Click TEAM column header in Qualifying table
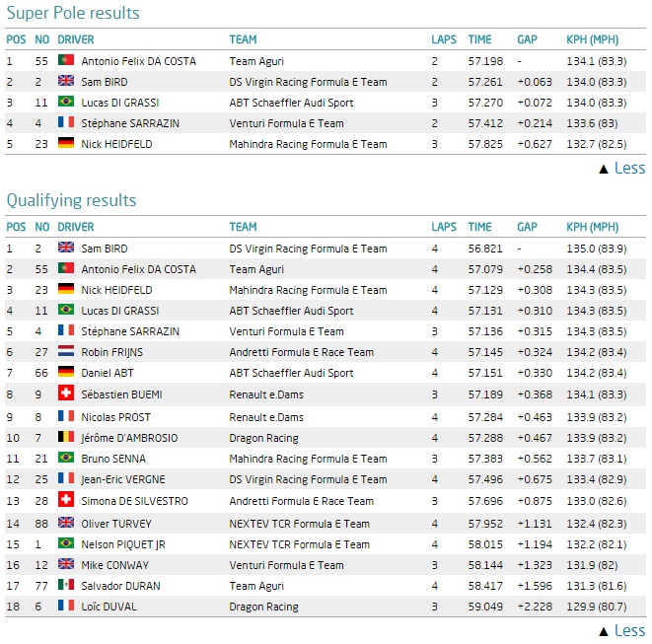This screenshot has width=652, height=644. point(244,227)
